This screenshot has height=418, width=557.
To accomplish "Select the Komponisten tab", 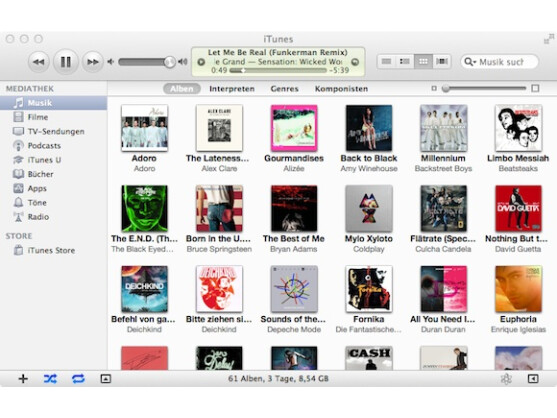I will [341, 89].
